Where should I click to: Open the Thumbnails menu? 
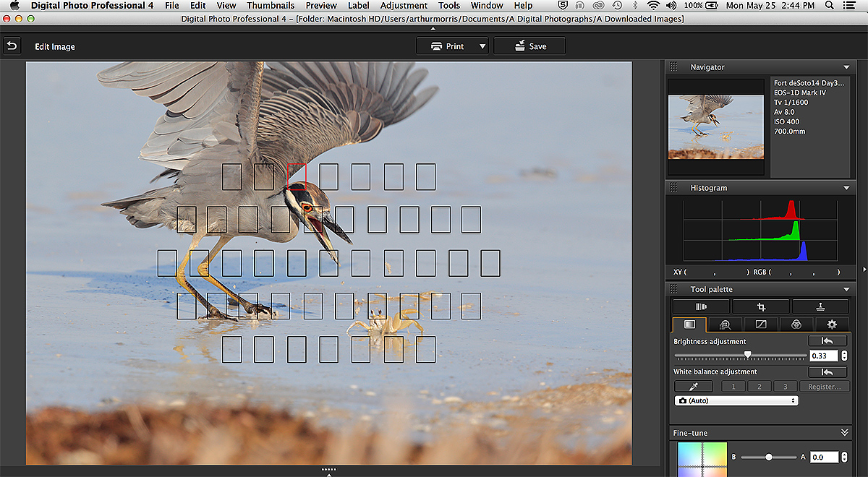pos(271,6)
